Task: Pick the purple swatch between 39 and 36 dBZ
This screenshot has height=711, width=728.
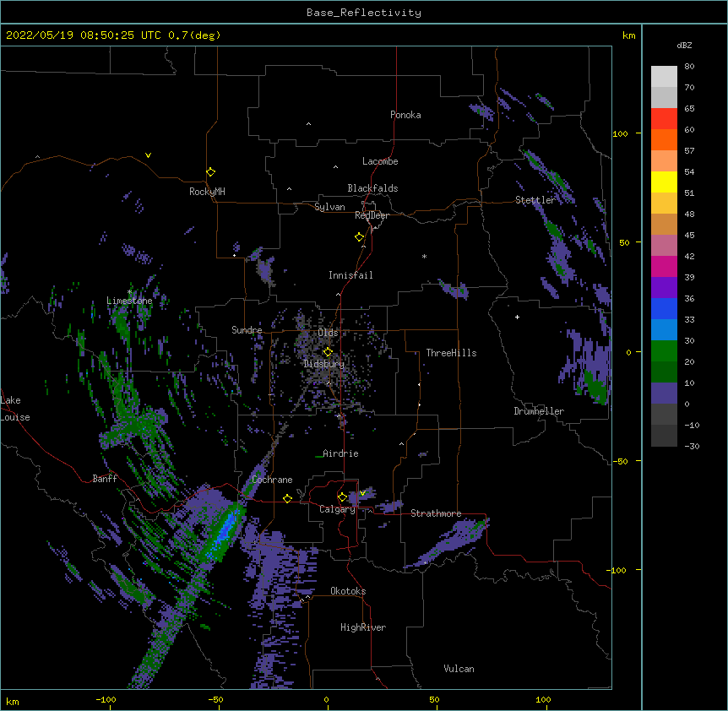Action: click(x=664, y=287)
